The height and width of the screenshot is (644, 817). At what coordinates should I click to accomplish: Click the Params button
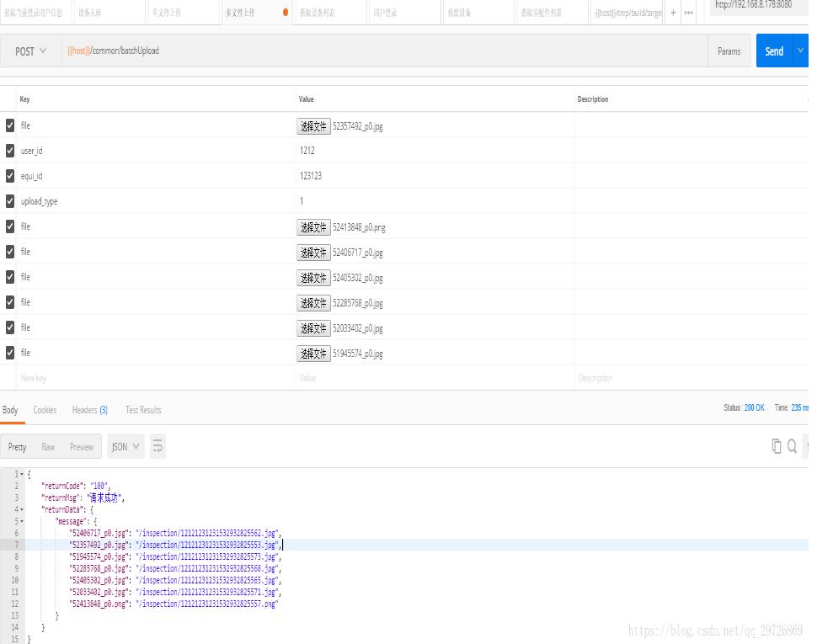point(729,51)
